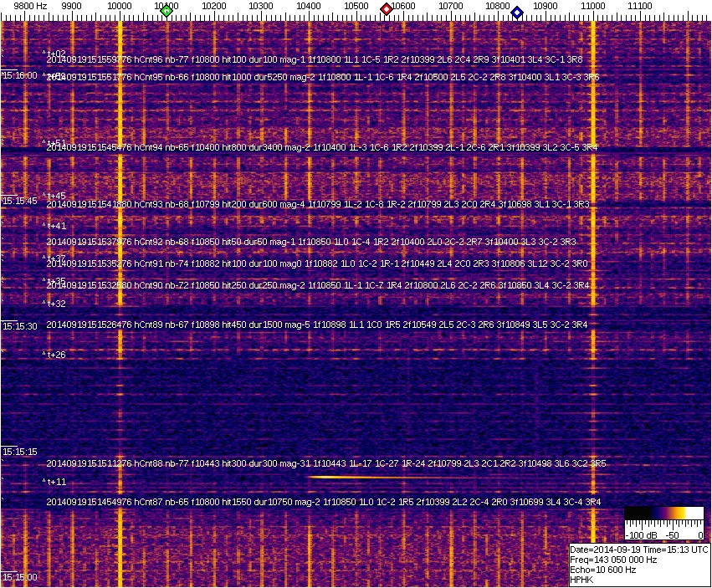
Task: Click the hCnt87 event log line
Action: (324, 503)
